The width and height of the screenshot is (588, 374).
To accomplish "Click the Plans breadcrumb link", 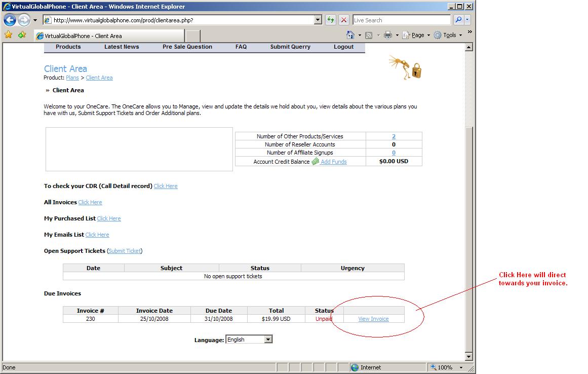I will pyautogui.click(x=72, y=78).
